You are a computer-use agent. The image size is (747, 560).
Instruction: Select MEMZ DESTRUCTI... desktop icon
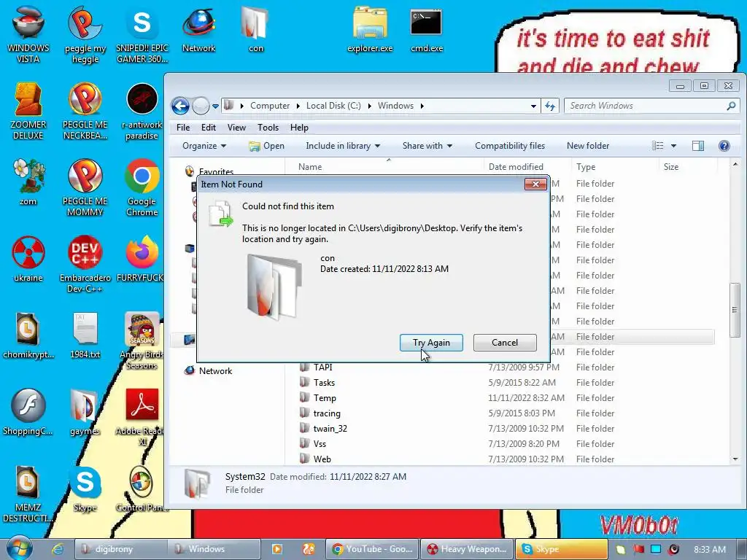point(28,494)
